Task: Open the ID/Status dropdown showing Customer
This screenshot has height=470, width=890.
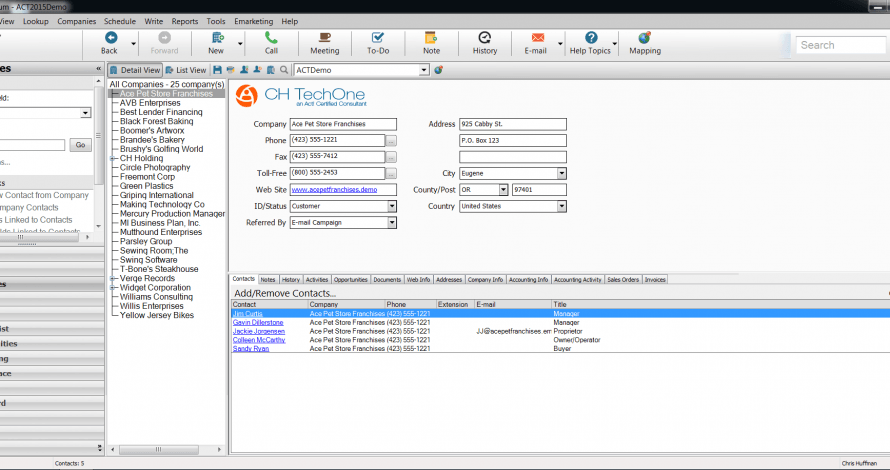Action: tap(392, 206)
